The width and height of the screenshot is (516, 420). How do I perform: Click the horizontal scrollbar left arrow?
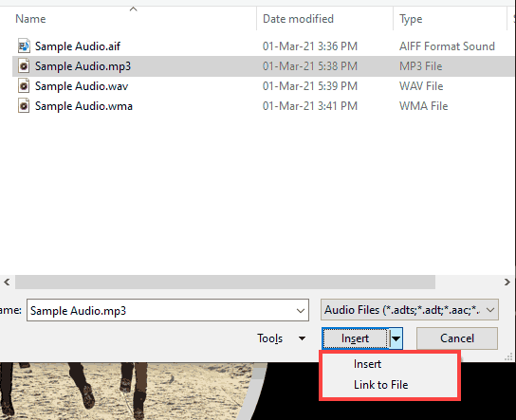point(7,282)
